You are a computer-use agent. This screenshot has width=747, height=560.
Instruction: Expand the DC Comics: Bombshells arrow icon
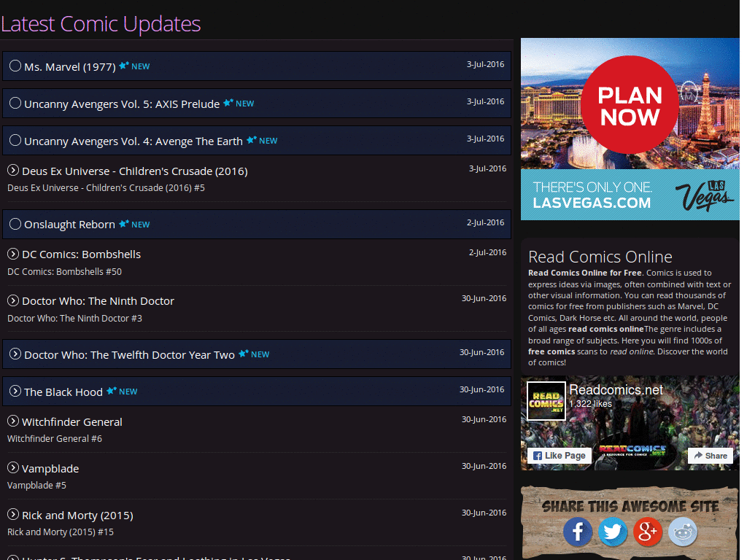[13, 254]
